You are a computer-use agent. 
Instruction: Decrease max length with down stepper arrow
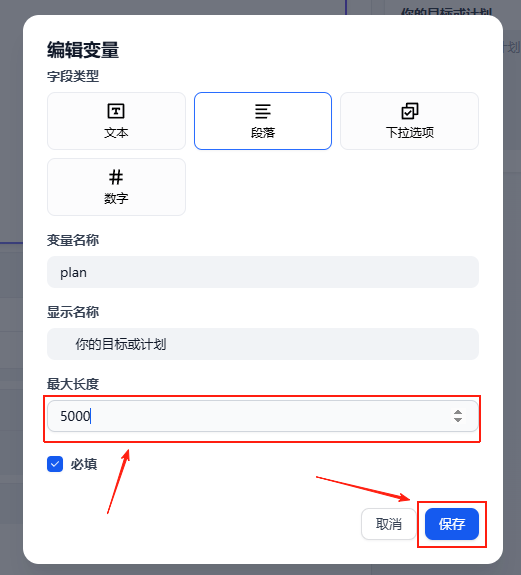(x=458, y=420)
